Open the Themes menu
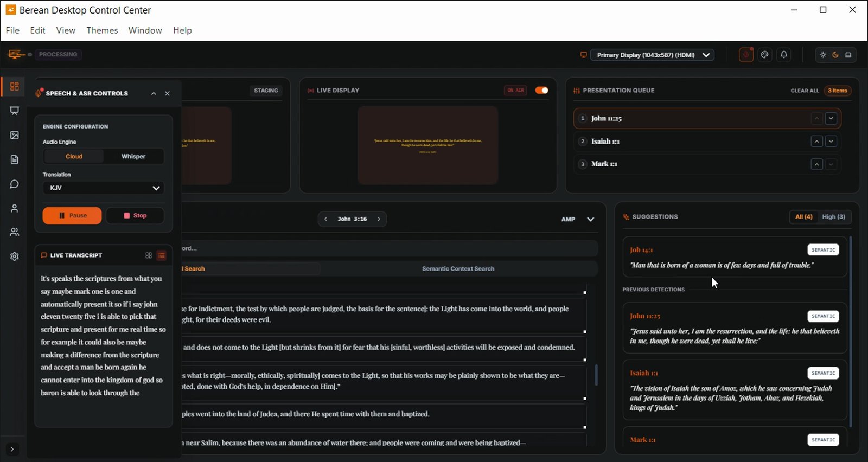Viewport: 868px width, 462px height. pos(102,30)
